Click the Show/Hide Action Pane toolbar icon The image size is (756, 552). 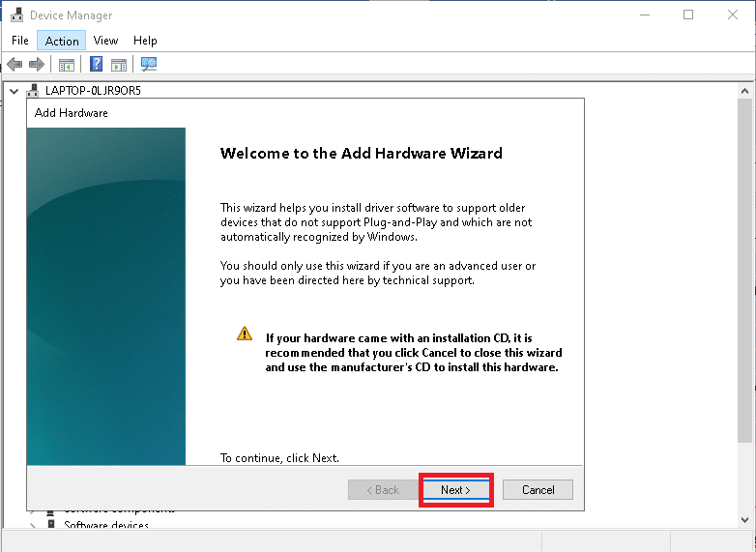[119, 64]
